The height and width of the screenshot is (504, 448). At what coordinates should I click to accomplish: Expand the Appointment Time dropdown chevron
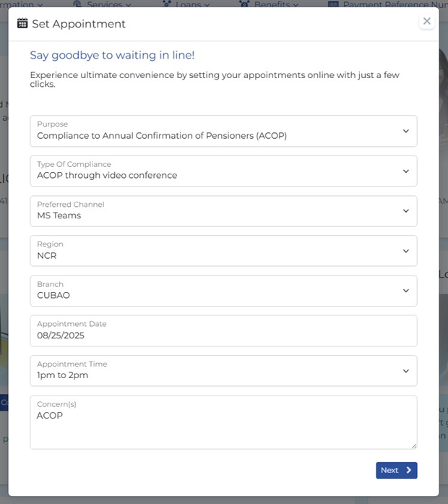406,371
